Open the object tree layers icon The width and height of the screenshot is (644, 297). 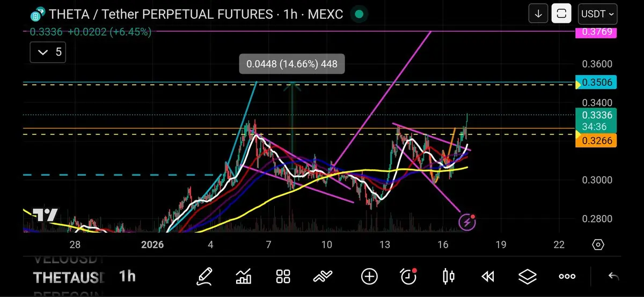click(528, 277)
